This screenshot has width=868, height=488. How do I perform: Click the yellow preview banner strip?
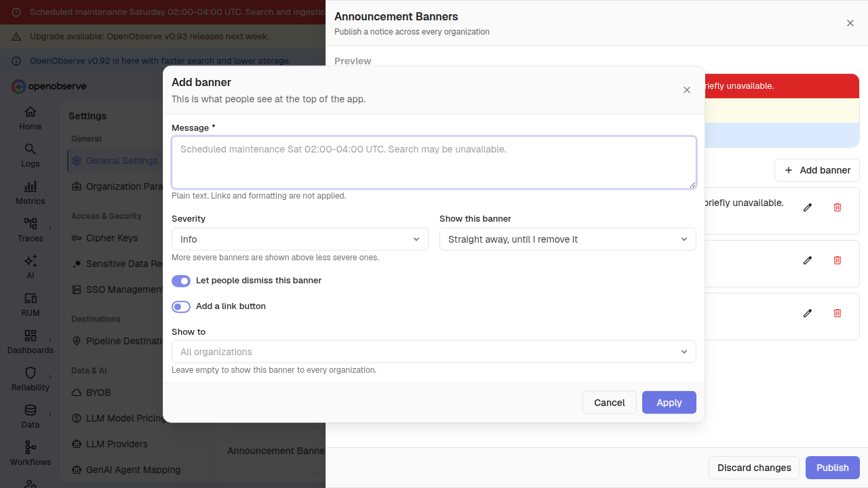coord(782,110)
